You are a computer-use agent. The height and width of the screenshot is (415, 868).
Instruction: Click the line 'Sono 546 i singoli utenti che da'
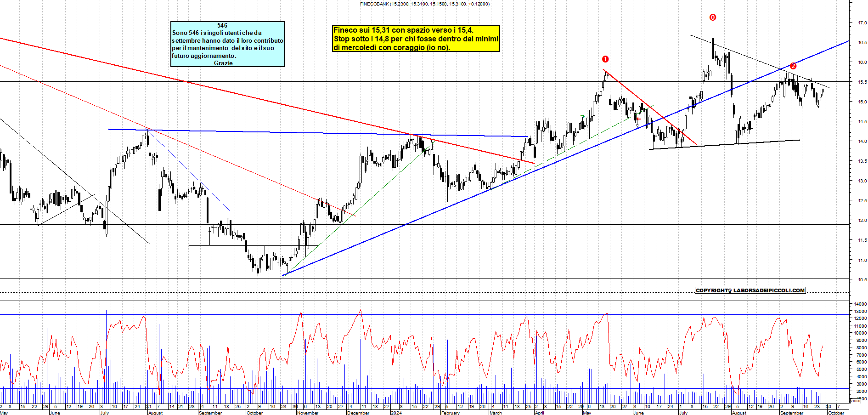(x=217, y=33)
